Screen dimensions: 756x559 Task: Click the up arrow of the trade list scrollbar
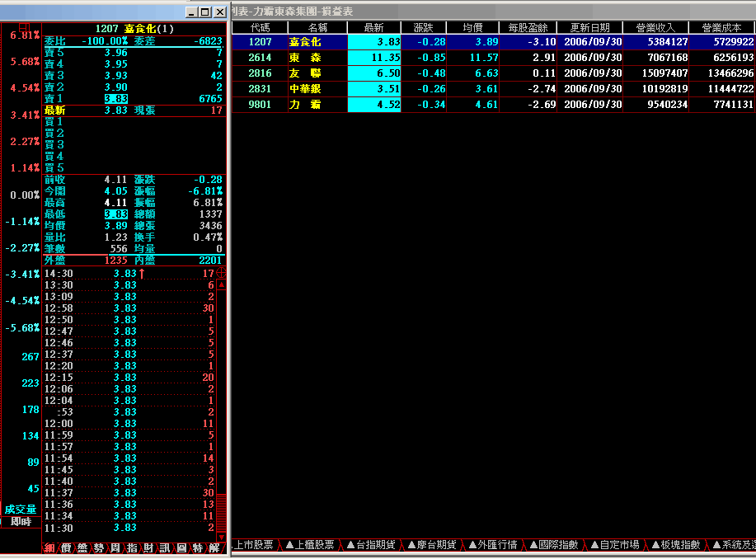tap(221, 285)
